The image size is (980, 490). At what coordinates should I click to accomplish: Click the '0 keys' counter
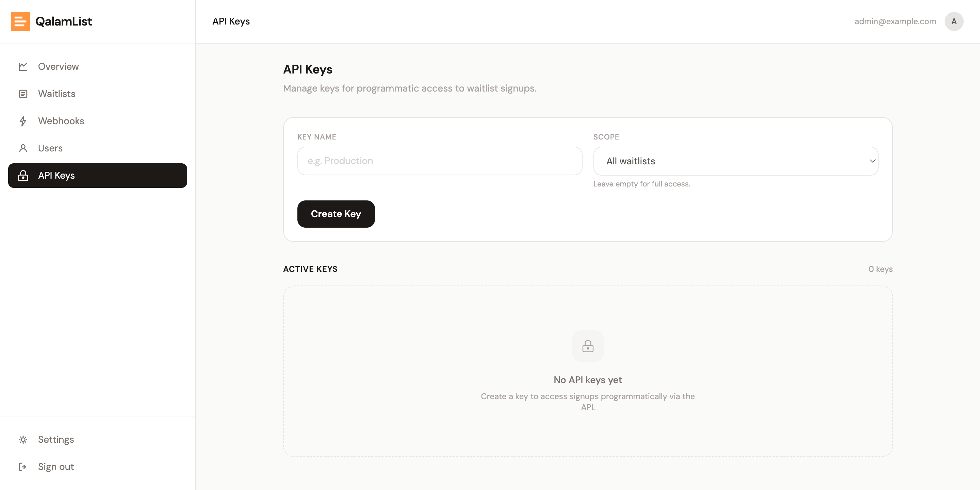(880, 269)
